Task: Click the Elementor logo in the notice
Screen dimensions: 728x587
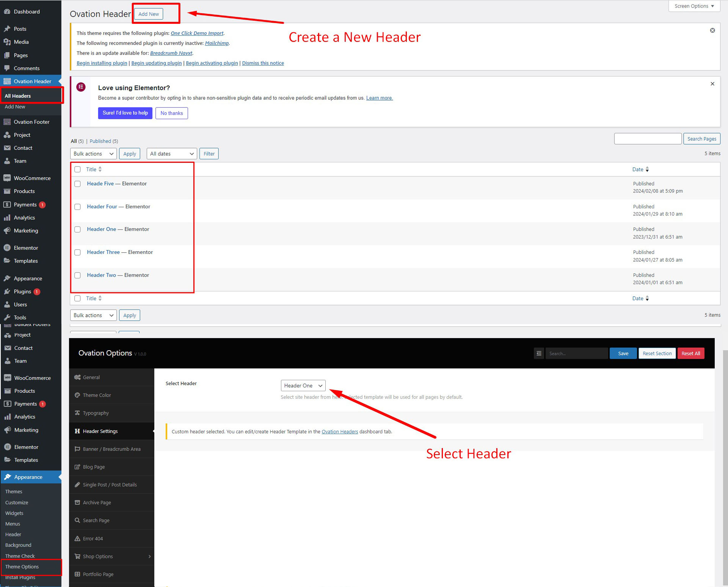Action: point(81,87)
